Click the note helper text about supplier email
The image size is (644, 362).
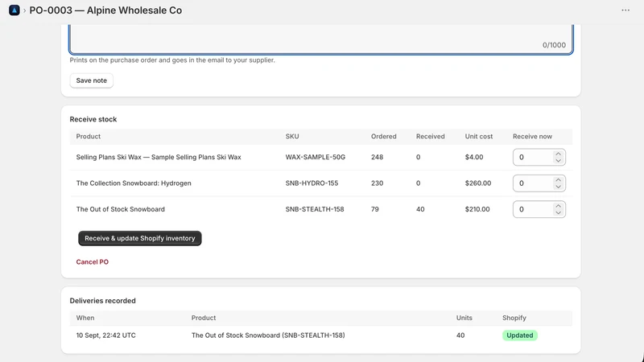click(172, 60)
